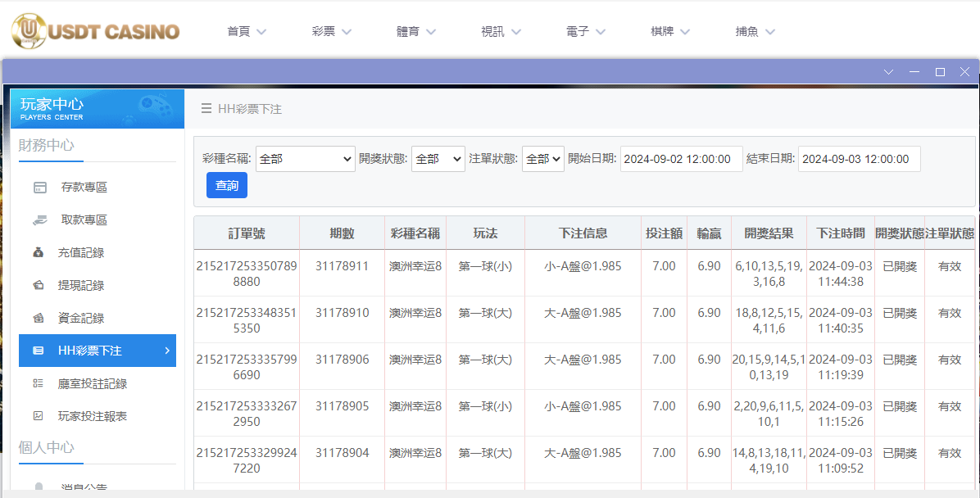Click the 查詢 search button

225,185
